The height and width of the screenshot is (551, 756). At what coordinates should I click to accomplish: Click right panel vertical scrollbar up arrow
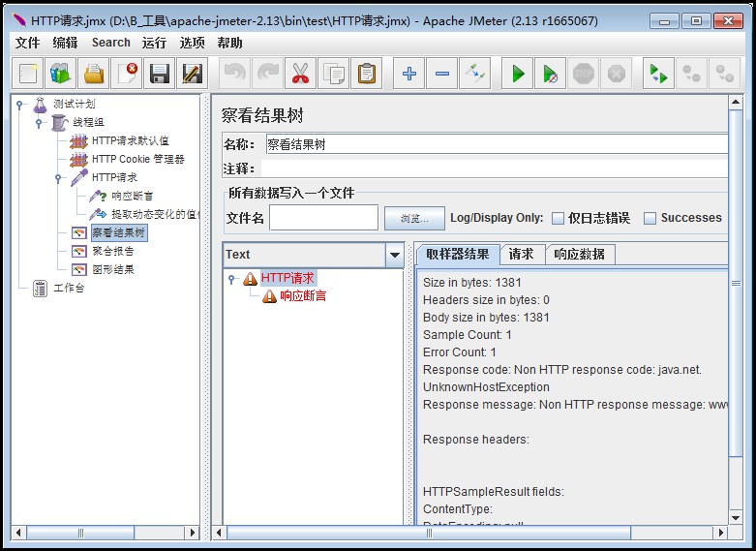point(736,102)
